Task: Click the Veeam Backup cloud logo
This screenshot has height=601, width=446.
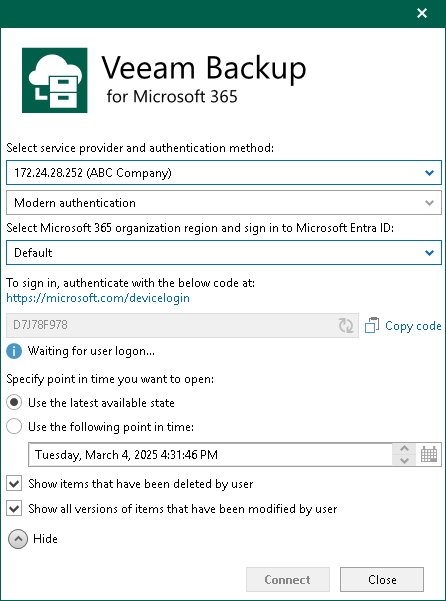Action: tap(54, 80)
